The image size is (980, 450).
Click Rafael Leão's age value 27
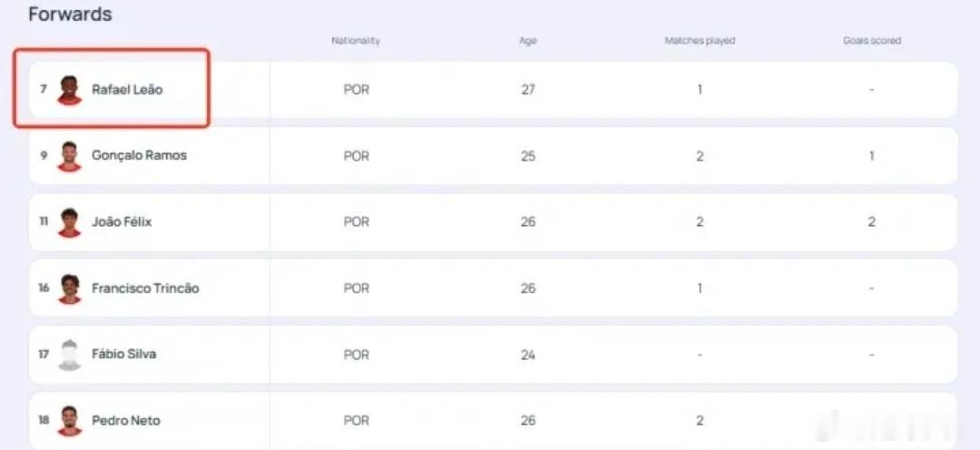[528, 90]
